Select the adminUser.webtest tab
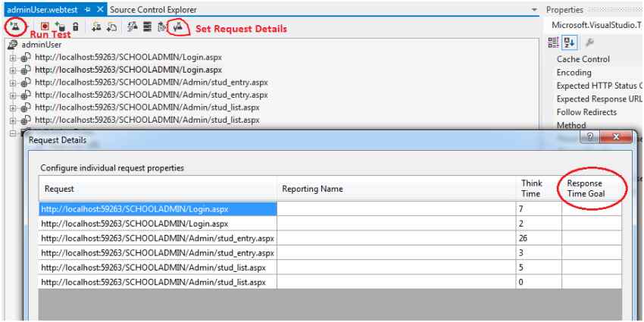The height and width of the screenshot is (322, 644). tap(42, 9)
